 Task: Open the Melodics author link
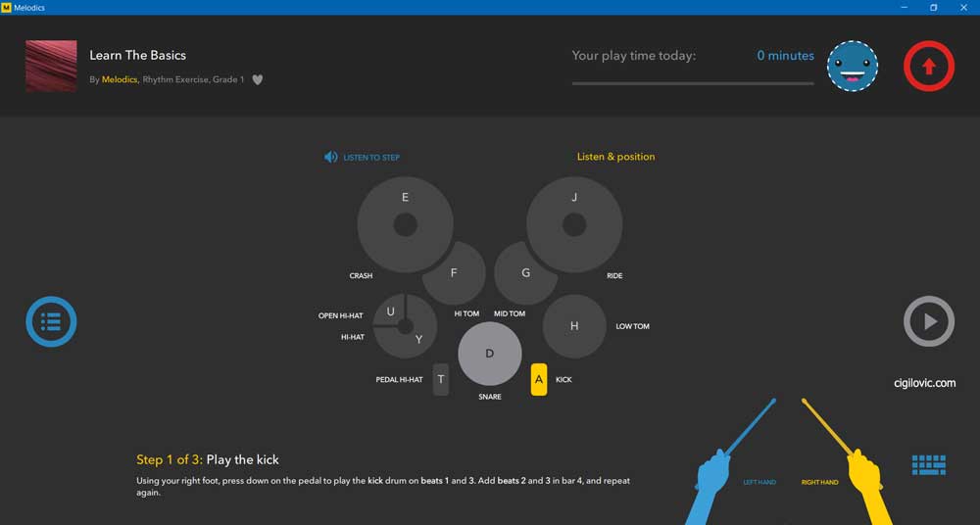120,80
